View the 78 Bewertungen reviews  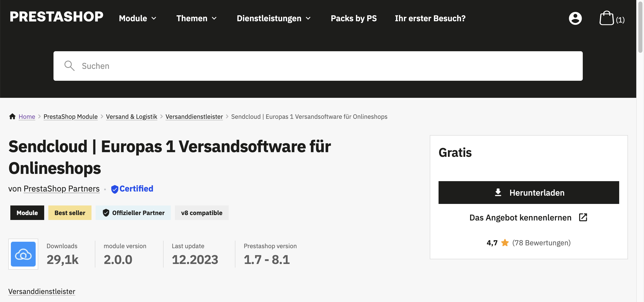[541, 243]
